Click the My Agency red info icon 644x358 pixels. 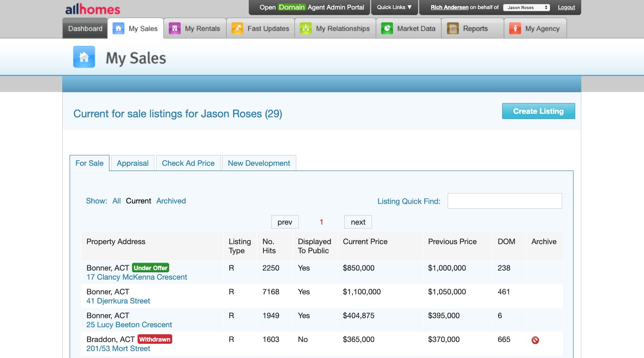pyautogui.click(x=515, y=29)
